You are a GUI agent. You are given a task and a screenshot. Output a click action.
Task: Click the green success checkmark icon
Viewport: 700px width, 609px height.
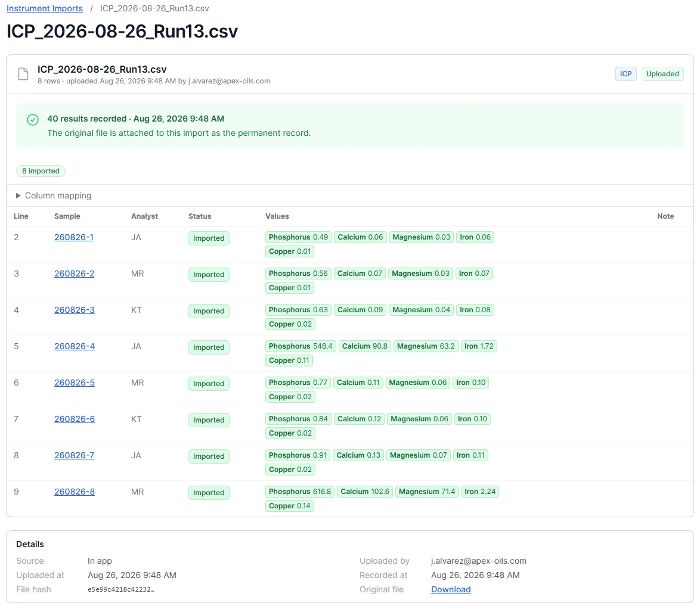click(x=33, y=120)
